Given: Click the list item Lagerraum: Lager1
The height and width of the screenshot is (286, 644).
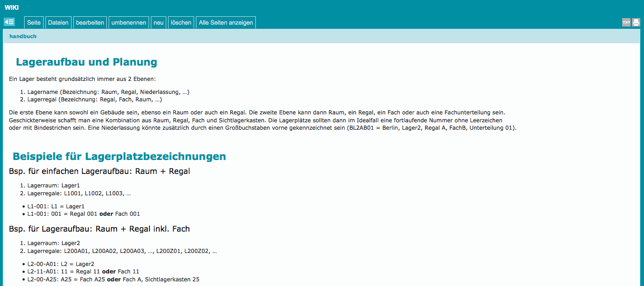Looking at the screenshot, I should 53,185.
